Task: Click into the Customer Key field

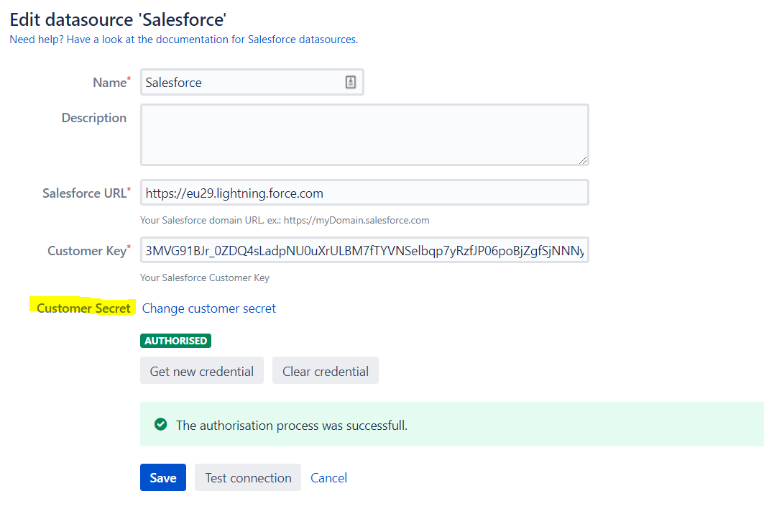Action: (x=364, y=251)
